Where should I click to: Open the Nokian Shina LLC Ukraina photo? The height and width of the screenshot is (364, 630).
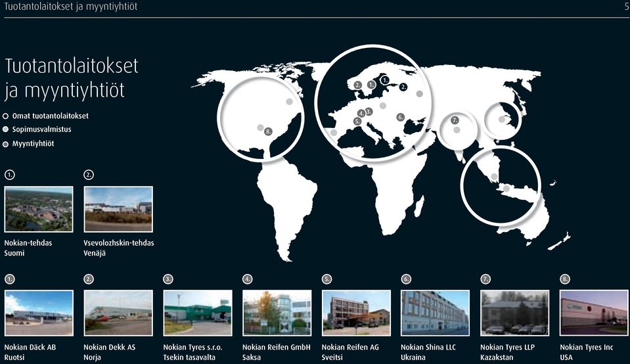coord(435,313)
